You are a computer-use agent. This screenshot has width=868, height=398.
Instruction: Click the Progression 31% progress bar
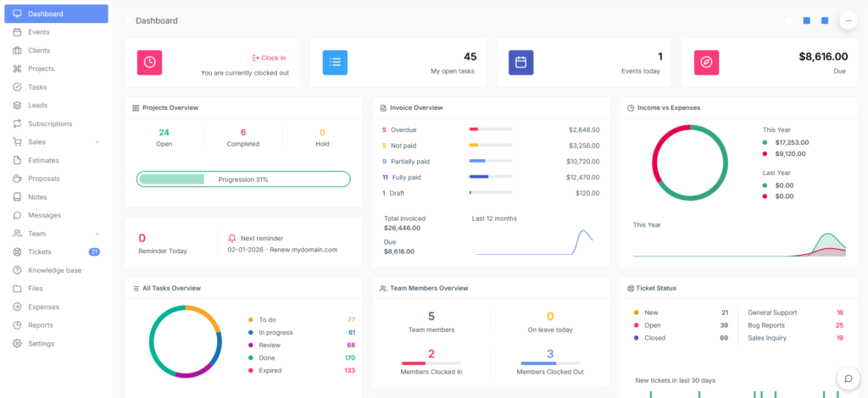click(243, 180)
